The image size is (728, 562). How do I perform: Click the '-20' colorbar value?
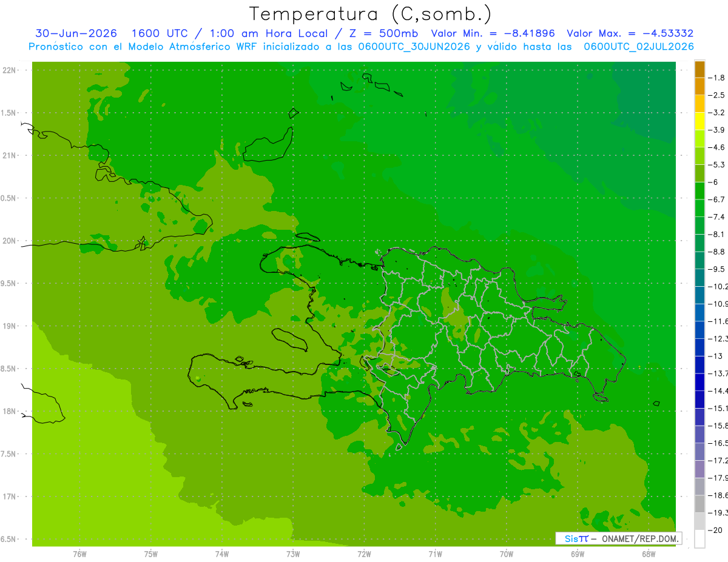[x=716, y=530]
